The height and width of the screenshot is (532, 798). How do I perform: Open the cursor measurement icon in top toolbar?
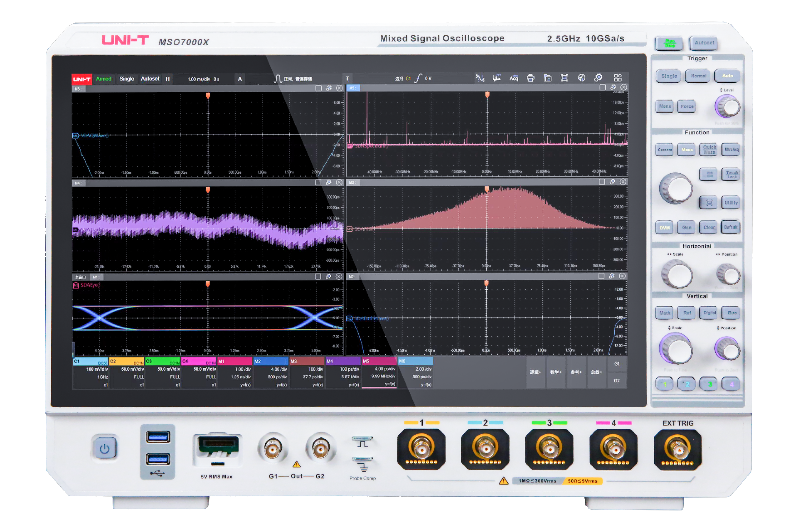point(480,78)
